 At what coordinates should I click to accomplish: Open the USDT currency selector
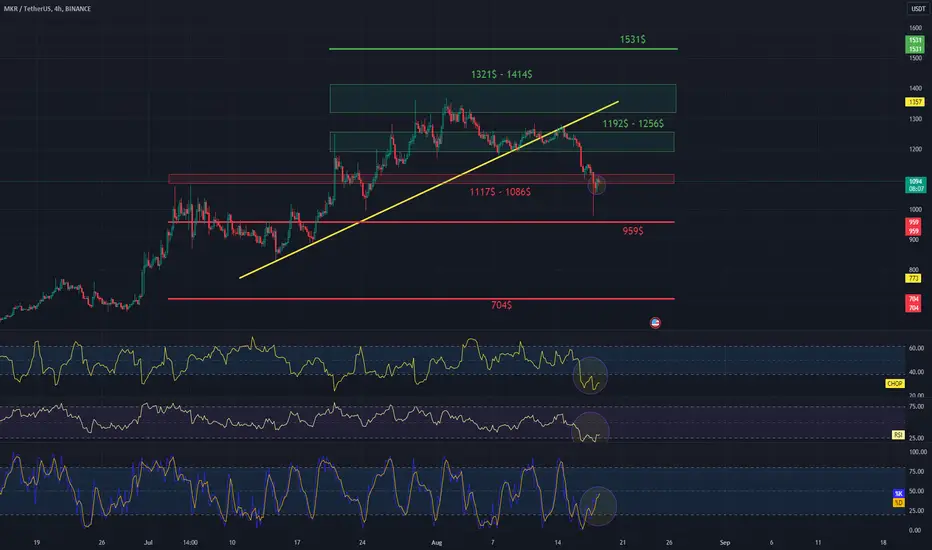[918, 8]
